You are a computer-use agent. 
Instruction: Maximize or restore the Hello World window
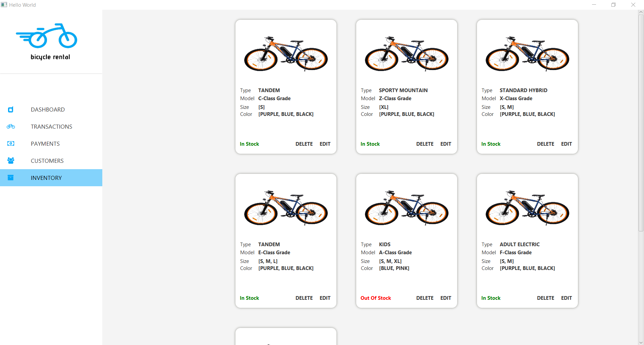coord(613,5)
